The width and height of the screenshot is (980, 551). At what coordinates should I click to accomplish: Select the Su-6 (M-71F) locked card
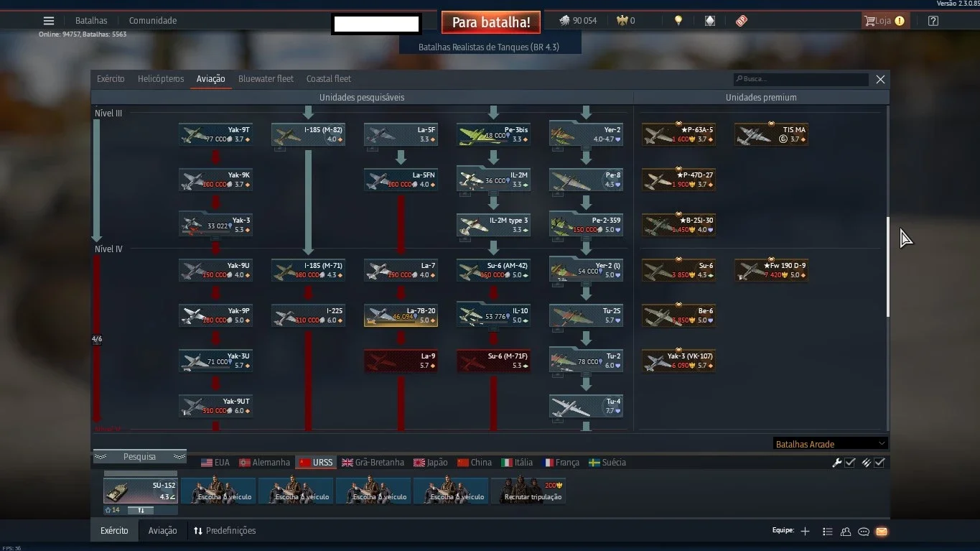(493, 361)
